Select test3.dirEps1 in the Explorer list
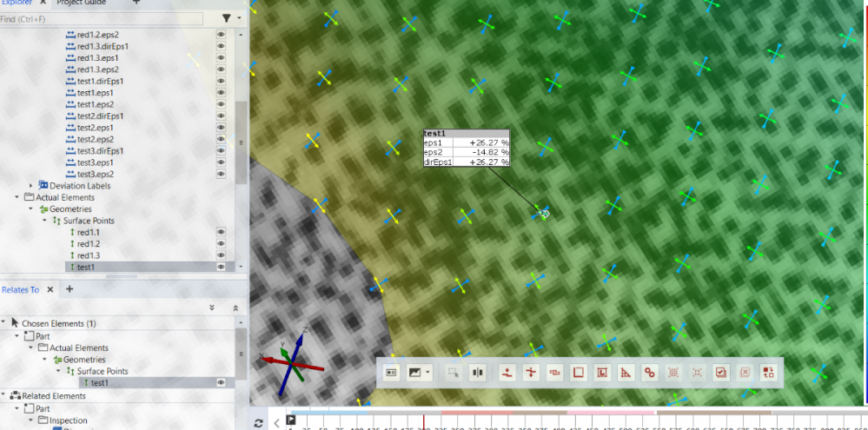The width and height of the screenshot is (868, 430). pyautogui.click(x=100, y=150)
